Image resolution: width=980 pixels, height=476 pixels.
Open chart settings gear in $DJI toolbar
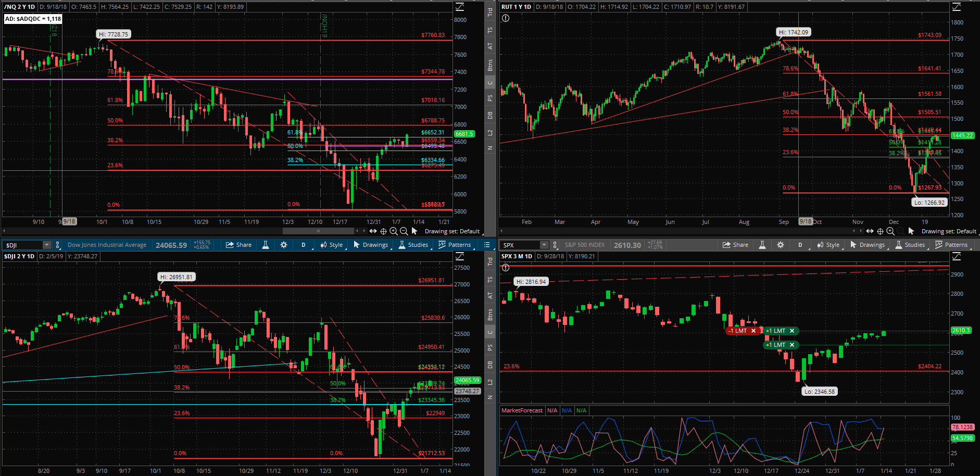(284, 245)
